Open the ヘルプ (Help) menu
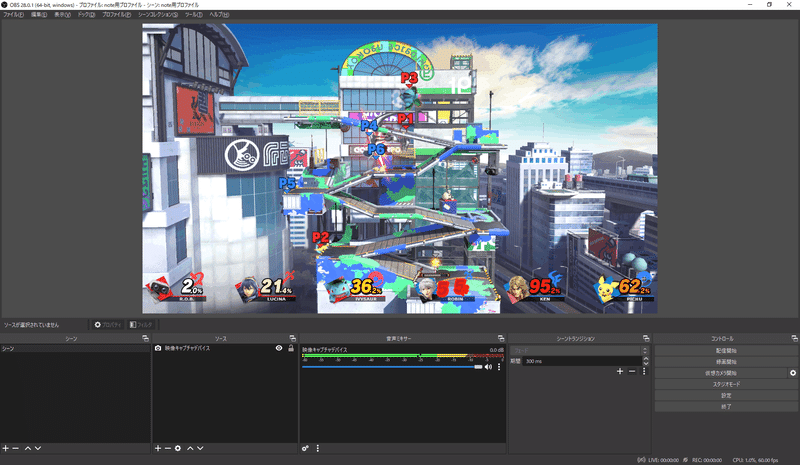The height and width of the screenshot is (465, 800). [219, 15]
